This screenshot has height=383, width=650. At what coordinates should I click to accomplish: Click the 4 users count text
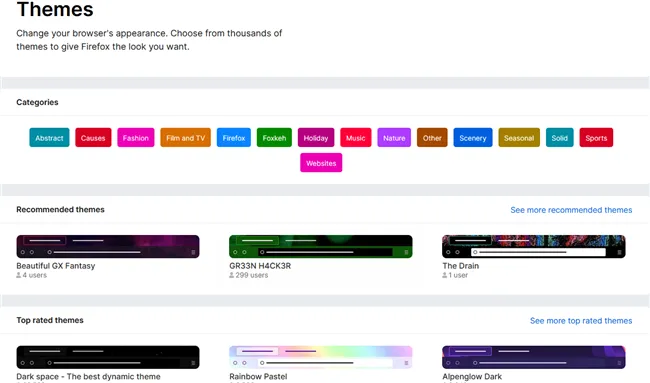pyautogui.click(x=34, y=275)
